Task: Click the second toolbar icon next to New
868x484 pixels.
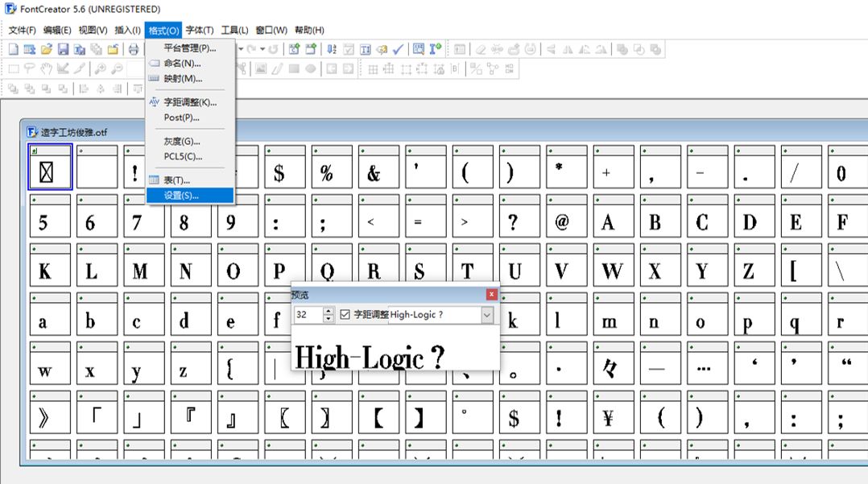Action: [30, 49]
